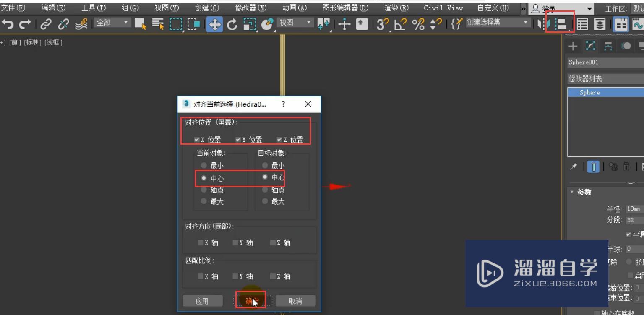This screenshot has height=315, width=644.
Task: Open the 创建选择集 dropdown
Action: pos(498,22)
